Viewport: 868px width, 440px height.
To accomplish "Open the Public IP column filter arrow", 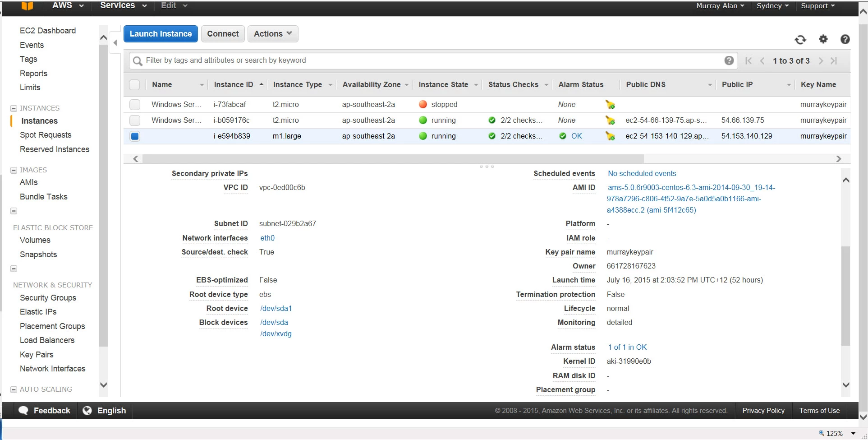I will [789, 85].
